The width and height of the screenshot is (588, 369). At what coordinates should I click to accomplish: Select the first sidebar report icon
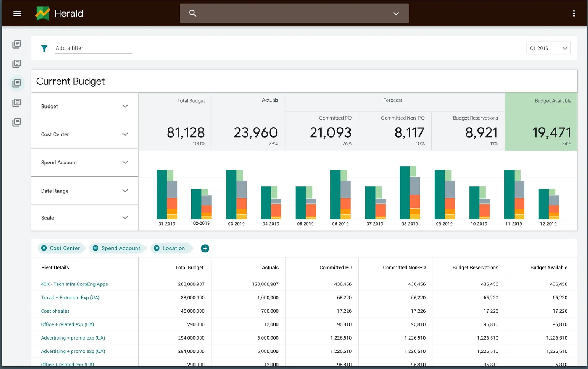coord(17,45)
